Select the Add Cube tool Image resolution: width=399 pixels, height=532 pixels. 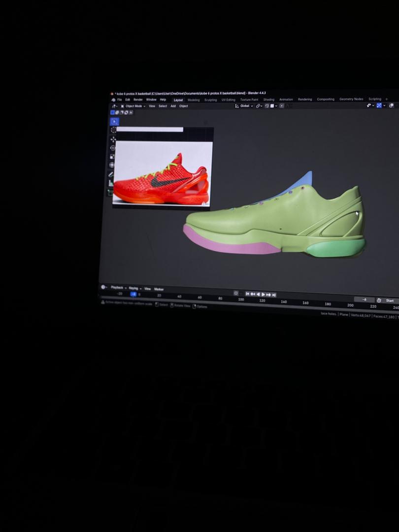click(x=110, y=193)
